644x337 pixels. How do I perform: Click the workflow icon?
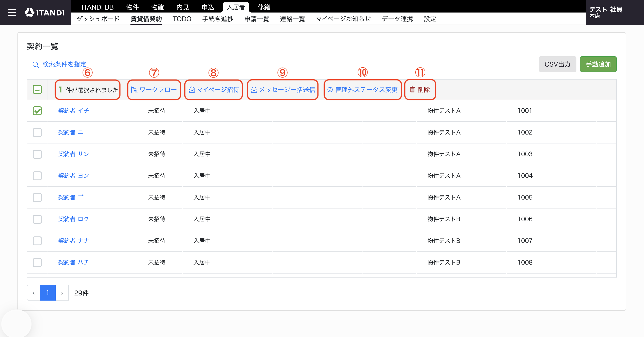point(134,90)
